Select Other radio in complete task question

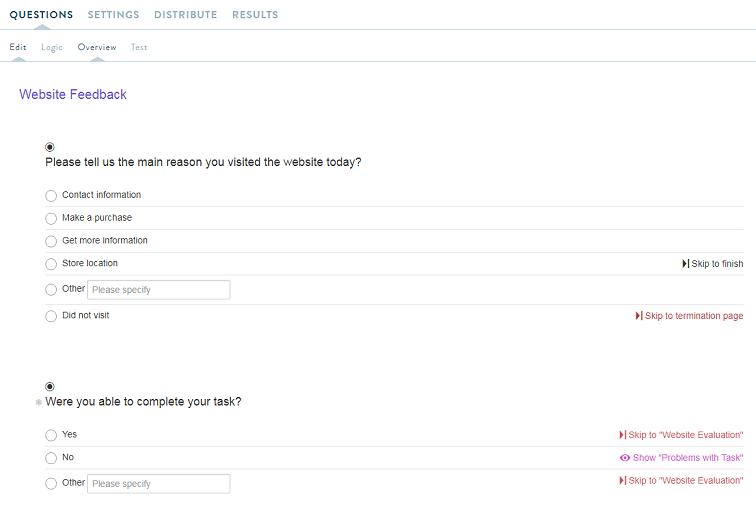(x=51, y=483)
